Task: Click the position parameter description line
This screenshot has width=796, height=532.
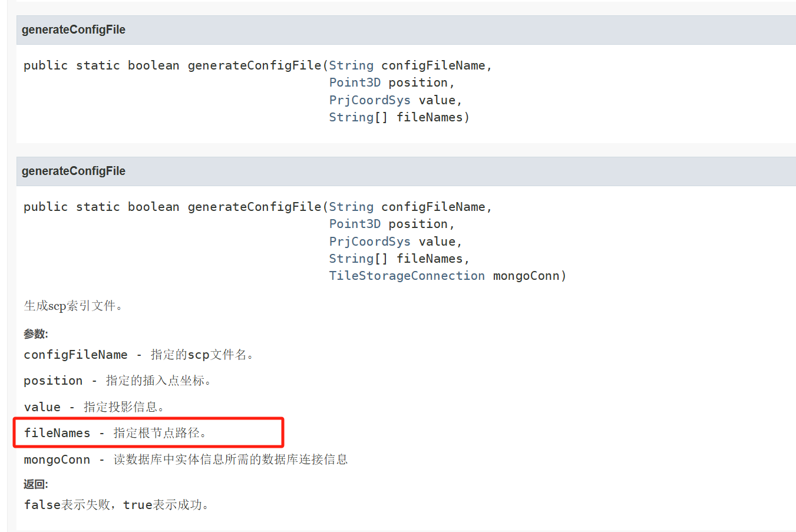Action: [118, 381]
